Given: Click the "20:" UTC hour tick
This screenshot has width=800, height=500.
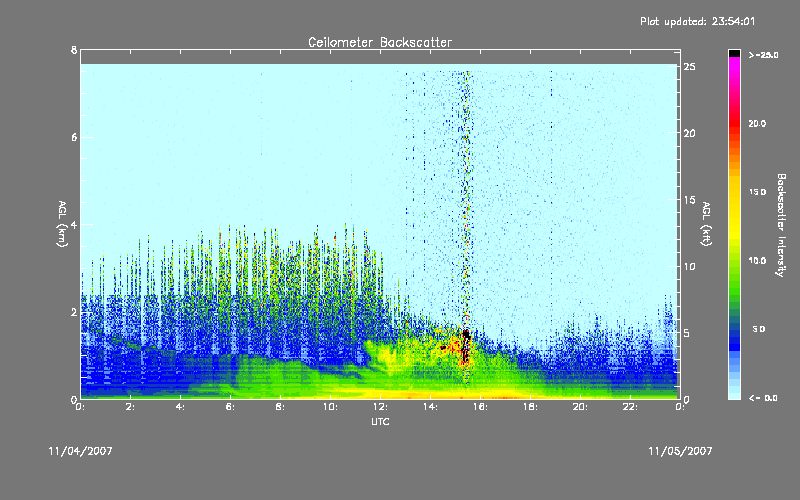Looking at the screenshot, I should click(x=581, y=407).
